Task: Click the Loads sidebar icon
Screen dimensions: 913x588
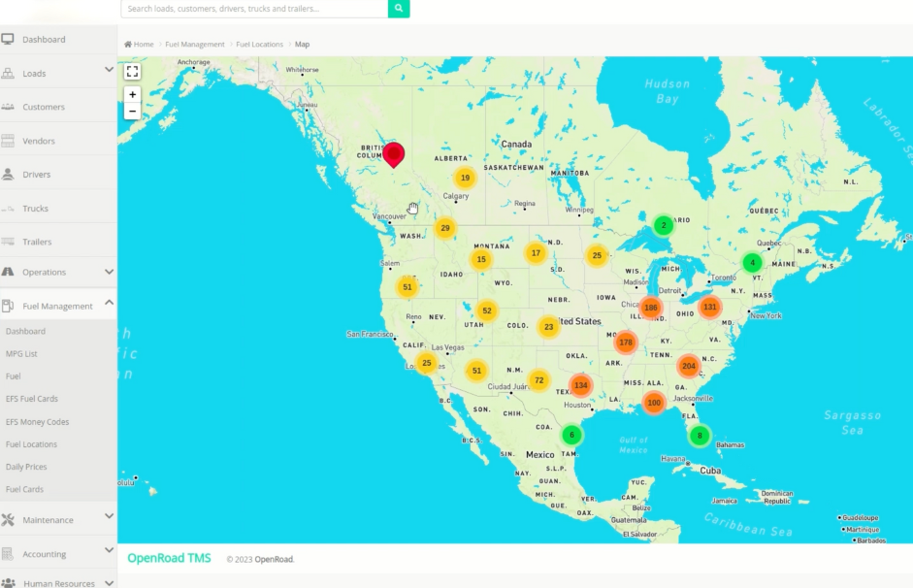Action: tap(8, 73)
